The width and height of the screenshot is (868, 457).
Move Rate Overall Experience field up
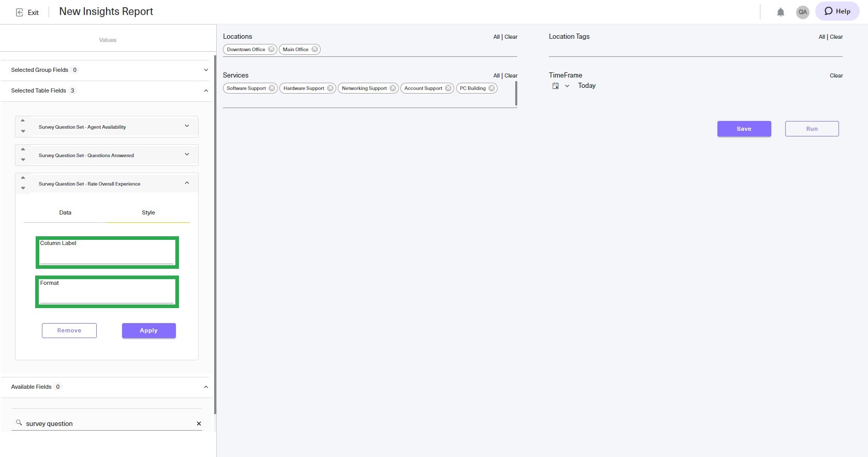click(23, 177)
